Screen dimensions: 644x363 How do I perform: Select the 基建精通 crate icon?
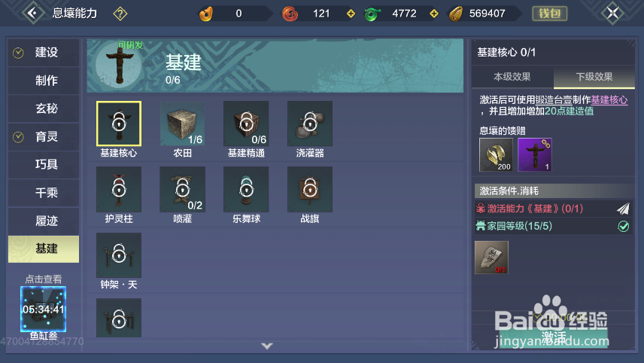246,124
